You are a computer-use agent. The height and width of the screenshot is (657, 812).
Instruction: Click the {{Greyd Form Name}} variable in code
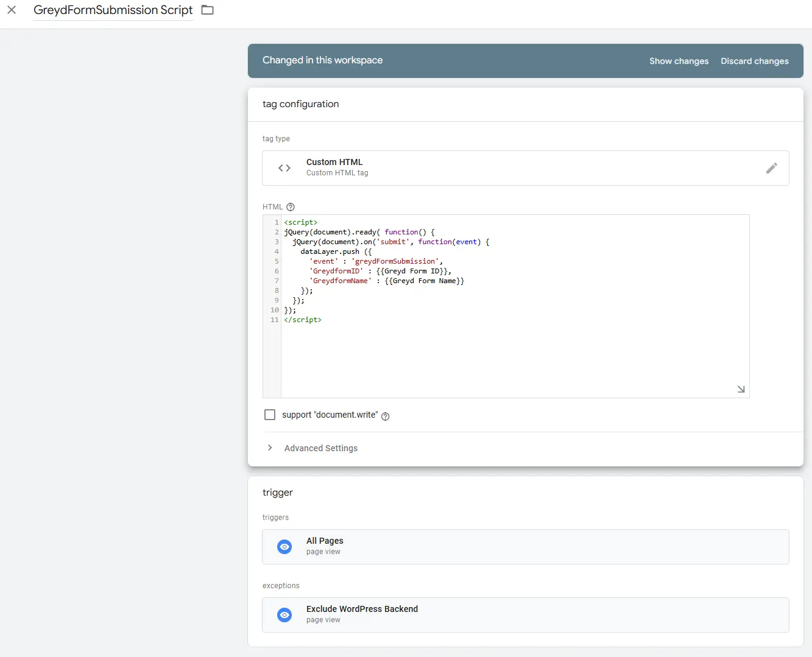coord(425,281)
